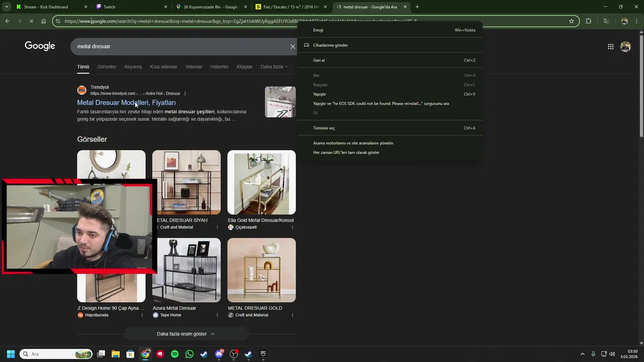Go to the Chrome home page button
644x362 pixels.
coord(44,21)
